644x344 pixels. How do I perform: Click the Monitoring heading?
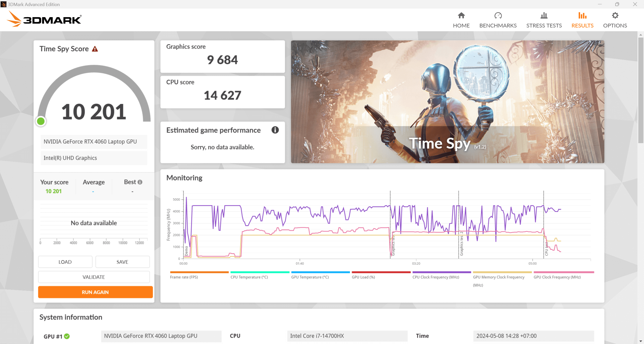[184, 178]
